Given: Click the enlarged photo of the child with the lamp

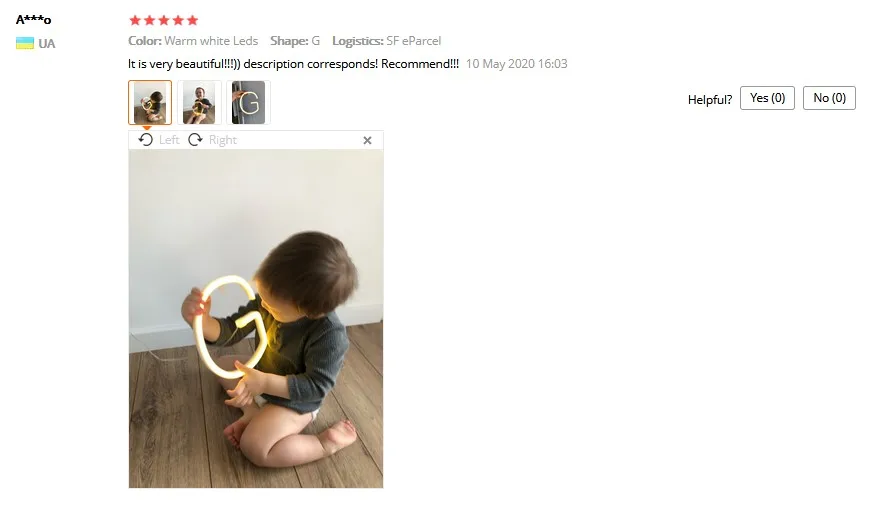Looking at the screenshot, I should 256,319.
